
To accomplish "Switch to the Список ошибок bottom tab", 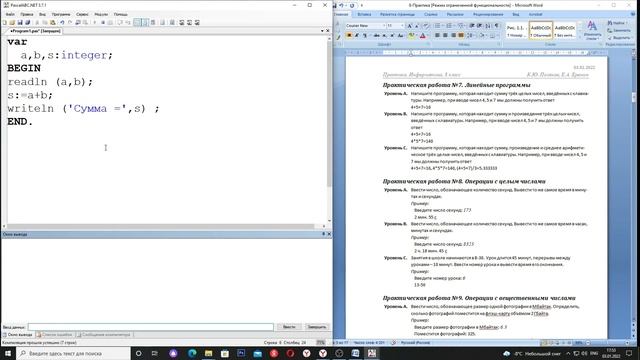I will tap(54, 335).
